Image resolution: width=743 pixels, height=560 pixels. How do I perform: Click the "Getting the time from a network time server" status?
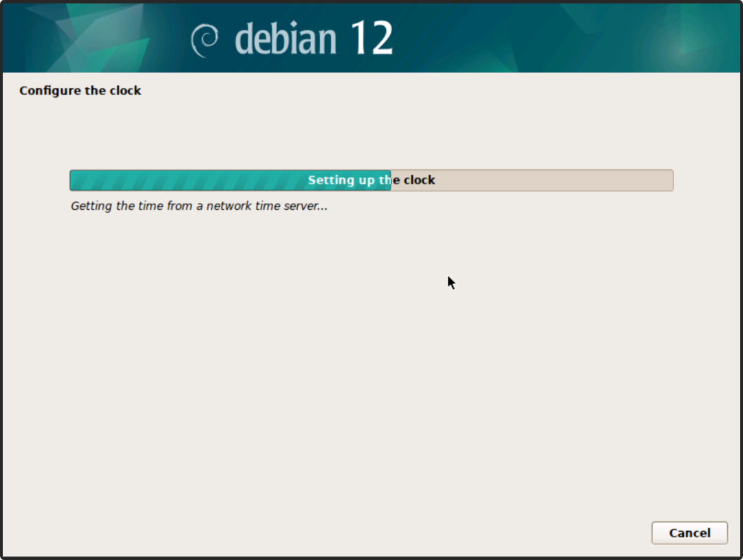pyautogui.click(x=199, y=206)
